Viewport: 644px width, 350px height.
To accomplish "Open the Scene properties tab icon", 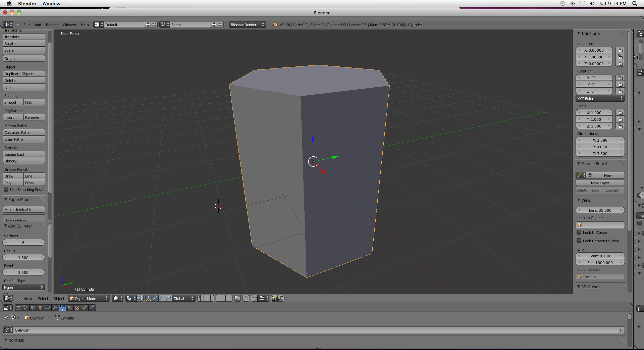I will (x=26, y=308).
